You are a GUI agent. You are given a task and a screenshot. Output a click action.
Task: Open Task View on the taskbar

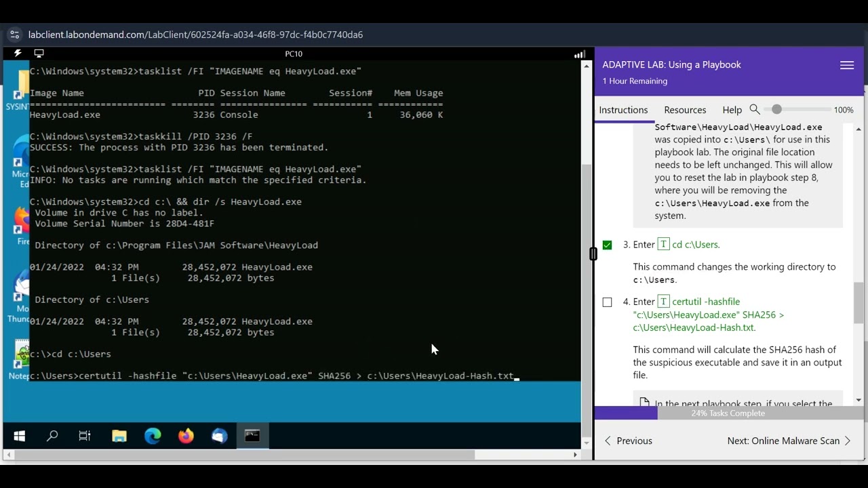pyautogui.click(x=85, y=436)
